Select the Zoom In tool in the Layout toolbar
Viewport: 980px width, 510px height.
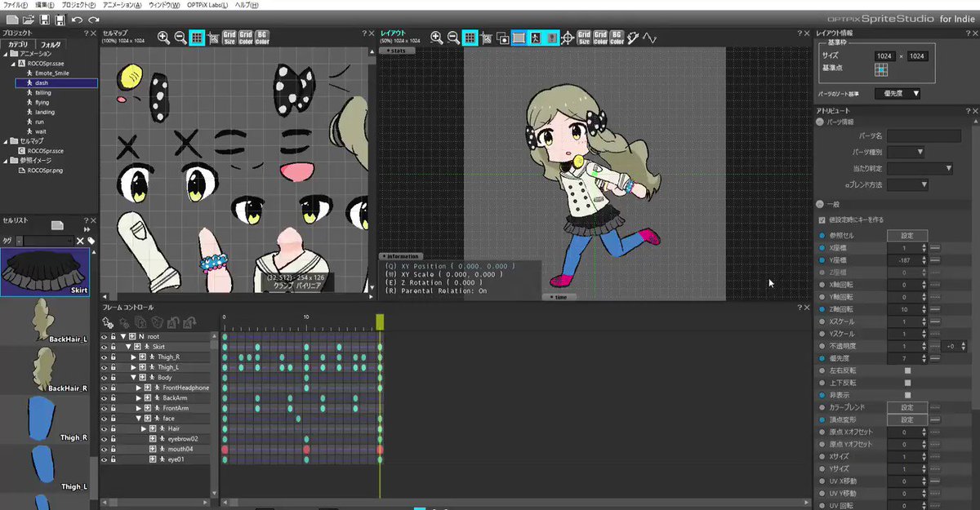coord(436,38)
